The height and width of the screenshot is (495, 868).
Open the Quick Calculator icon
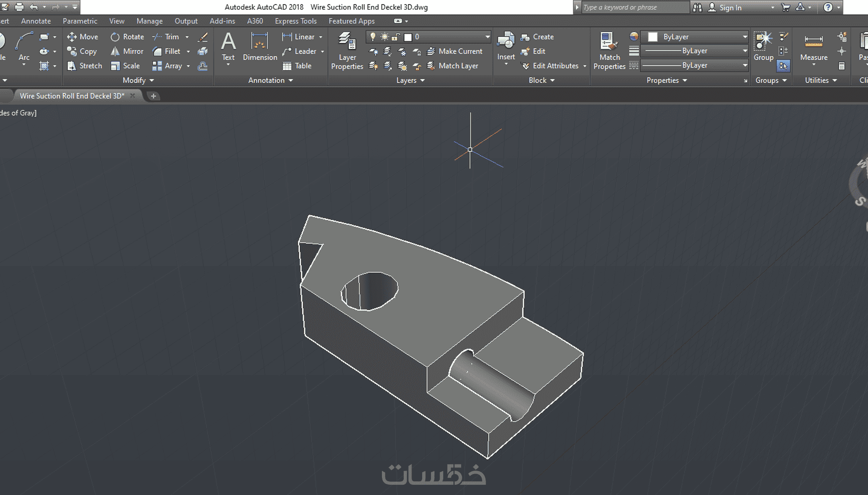click(841, 66)
